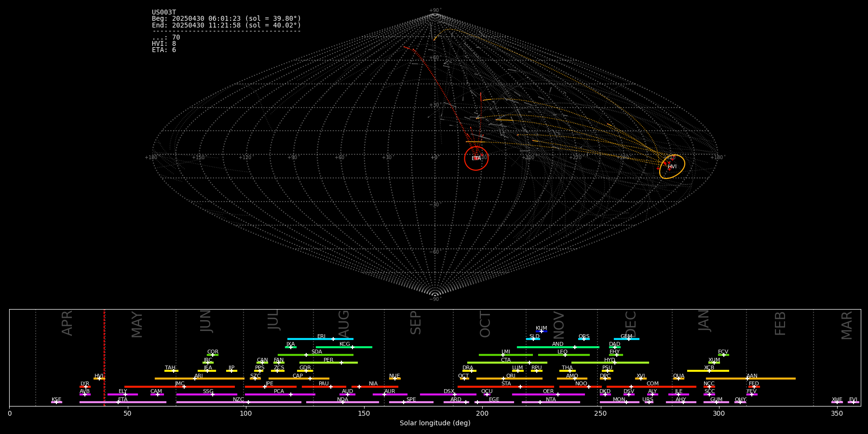The width and height of the screenshot is (868, 434).
Task: Click the 'HVI: 8' count in header
Action: coord(164,43)
